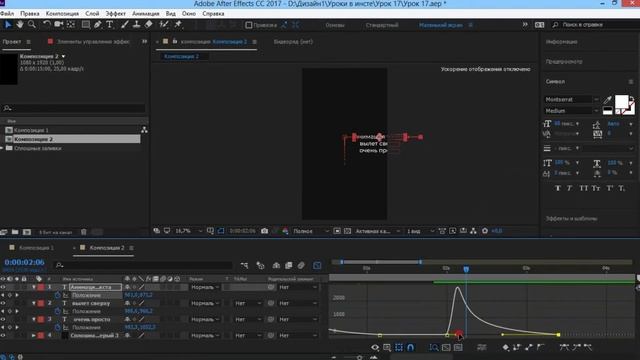Select the Основы workspace

point(335,25)
